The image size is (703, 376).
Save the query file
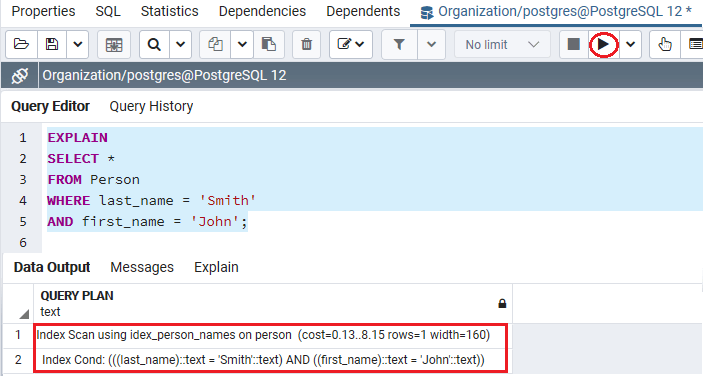[x=52, y=44]
